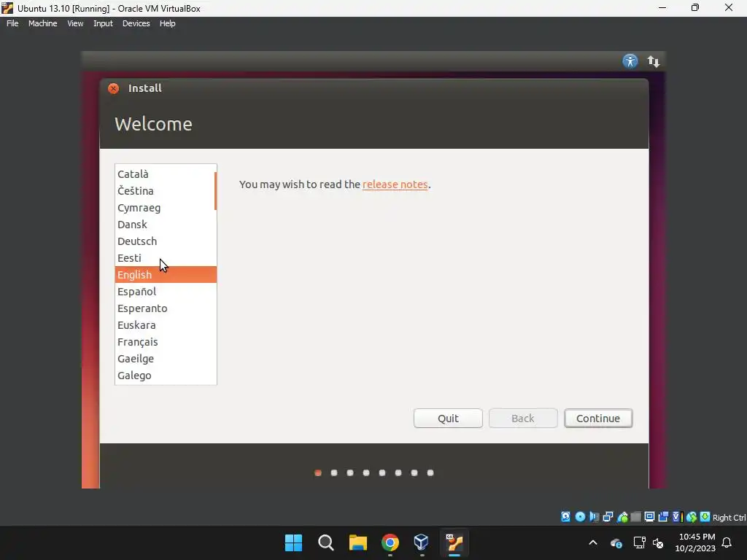Open the View menu
The image size is (747, 560).
(75, 23)
